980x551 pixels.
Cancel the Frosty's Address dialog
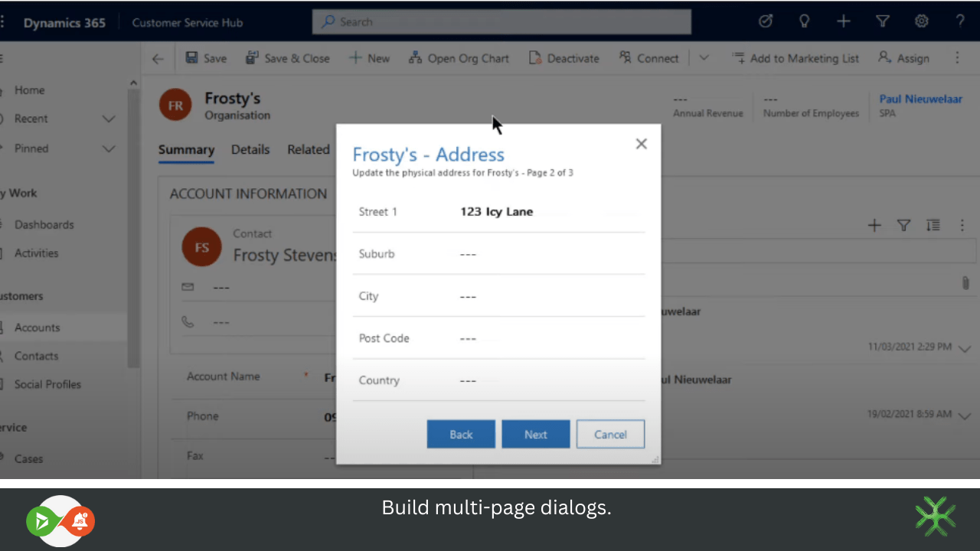(610, 434)
